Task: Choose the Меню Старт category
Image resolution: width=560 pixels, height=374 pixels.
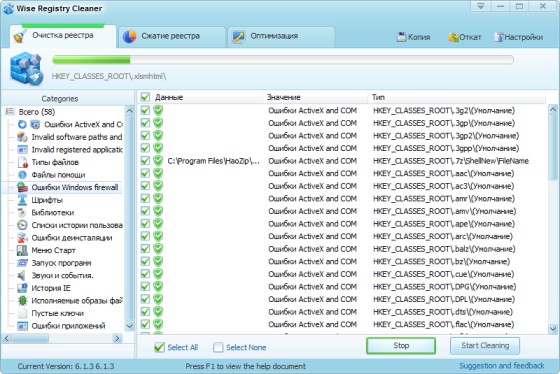Action: [53, 250]
